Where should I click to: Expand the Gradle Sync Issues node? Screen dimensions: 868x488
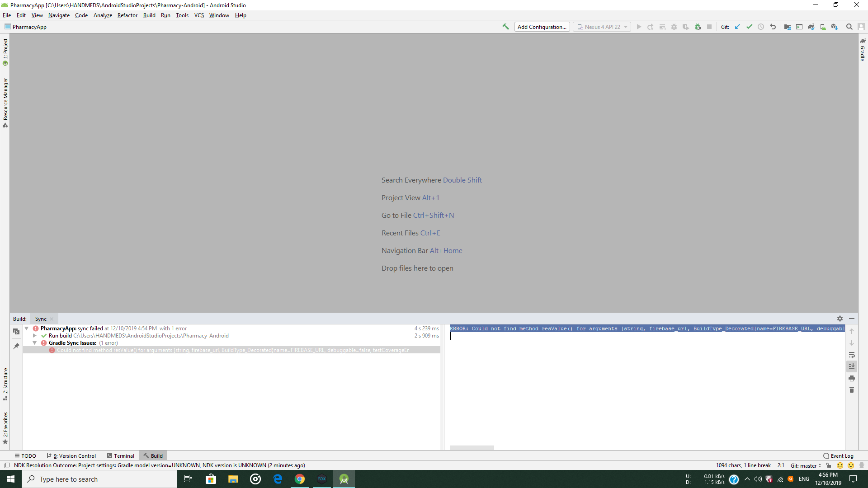click(35, 343)
